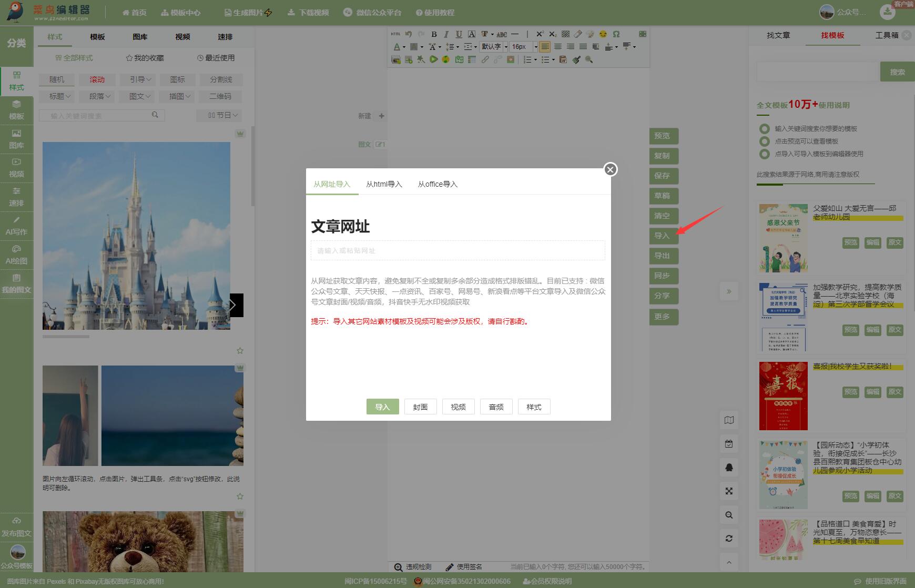Click the 样式 button in dialog

click(534, 407)
